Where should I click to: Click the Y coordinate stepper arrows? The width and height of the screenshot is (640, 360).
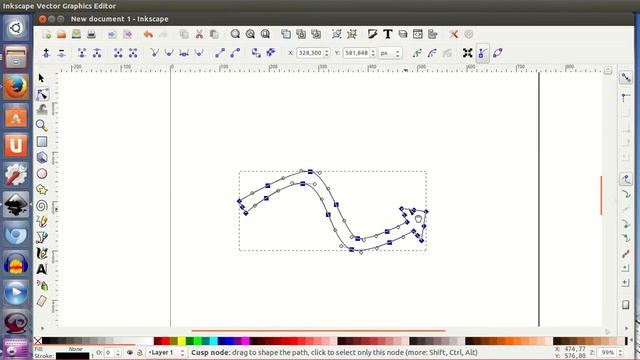tap(373, 53)
